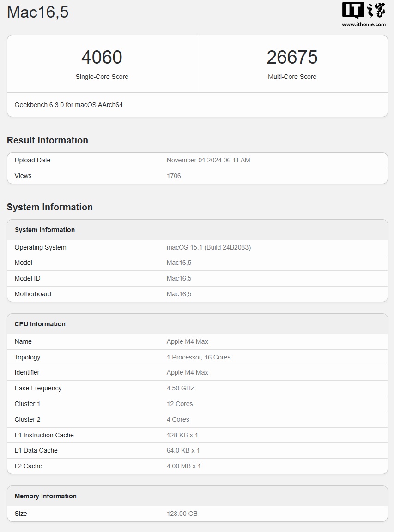Open the www.ithome.com link text
This screenshot has width=394, height=532.
click(x=364, y=24)
